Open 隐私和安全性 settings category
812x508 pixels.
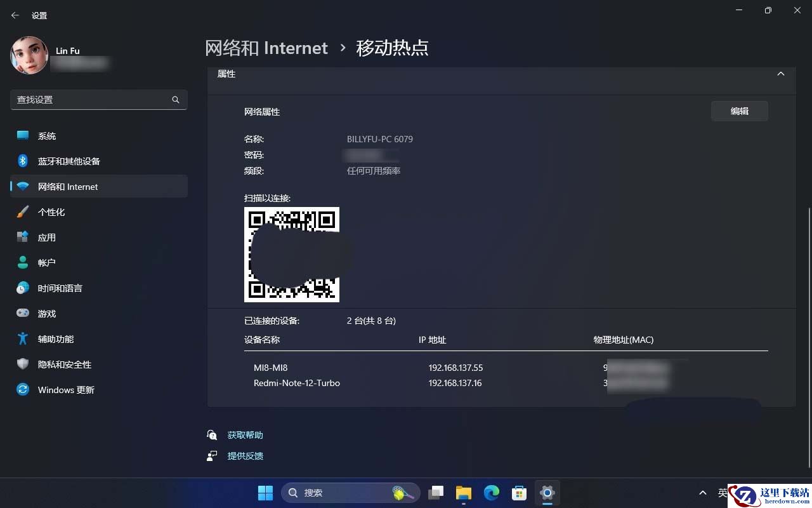[x=99, y=364]
